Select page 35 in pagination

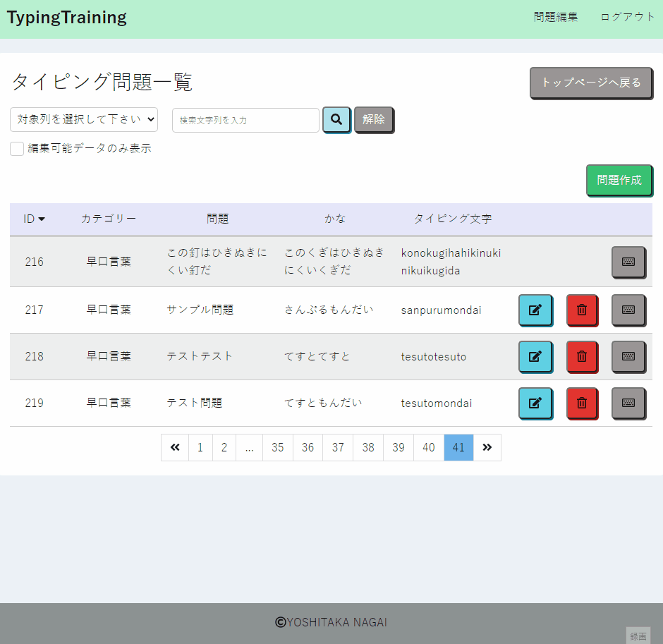(278, 447)
